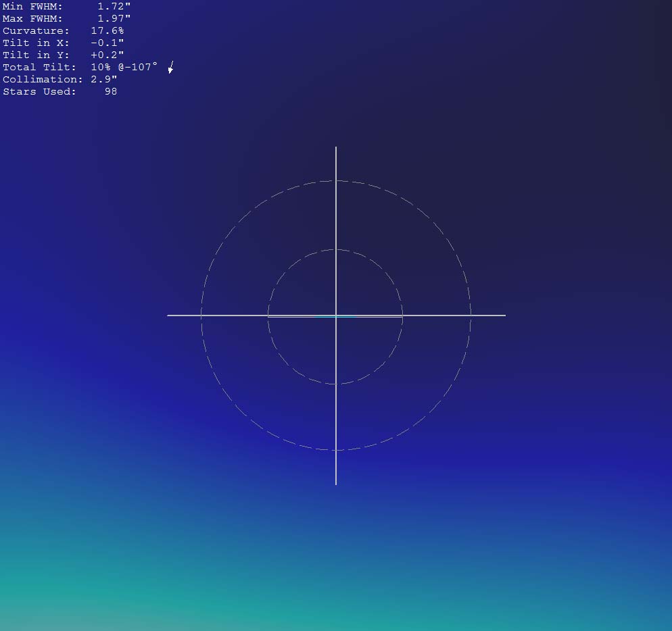Click the tilt direction arrow indicator
This screenshot has height=631, width=672.
pyautogui.click(x=170, y=68)
